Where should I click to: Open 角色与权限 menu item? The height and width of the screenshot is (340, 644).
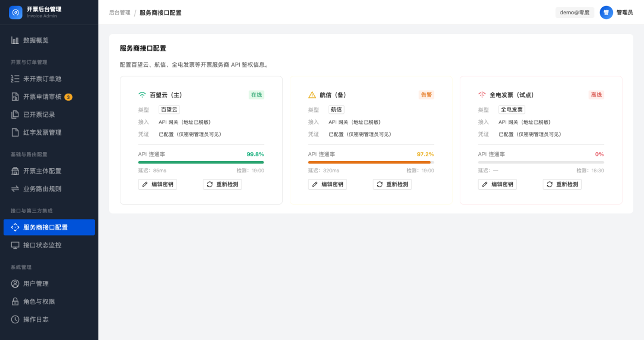click(49, 301)
